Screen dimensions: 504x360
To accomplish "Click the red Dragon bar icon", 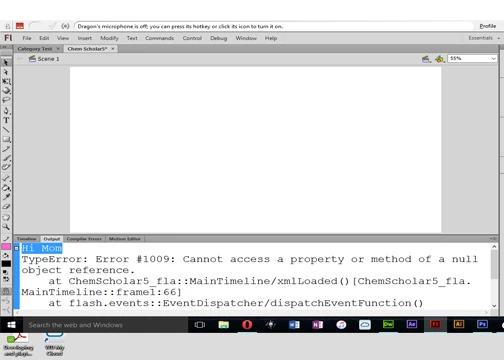I will [20, 26].
